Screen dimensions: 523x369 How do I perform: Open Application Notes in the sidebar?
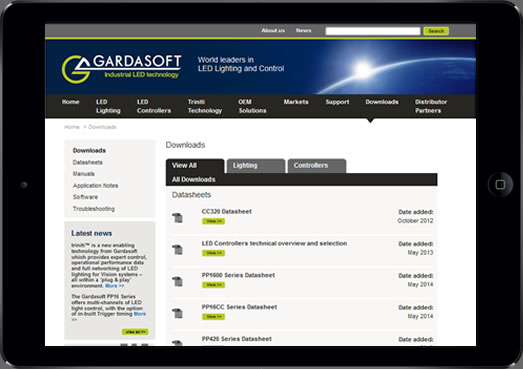[x=95, y=186]
